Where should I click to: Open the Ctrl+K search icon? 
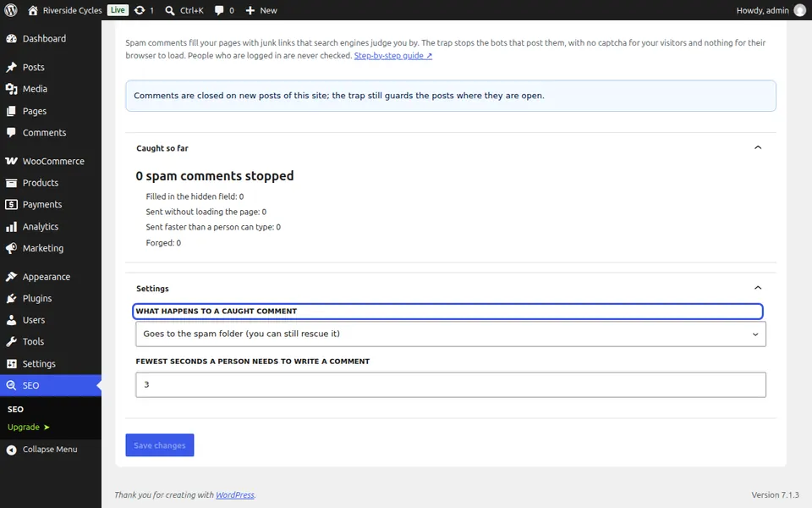tap(170, 10)
